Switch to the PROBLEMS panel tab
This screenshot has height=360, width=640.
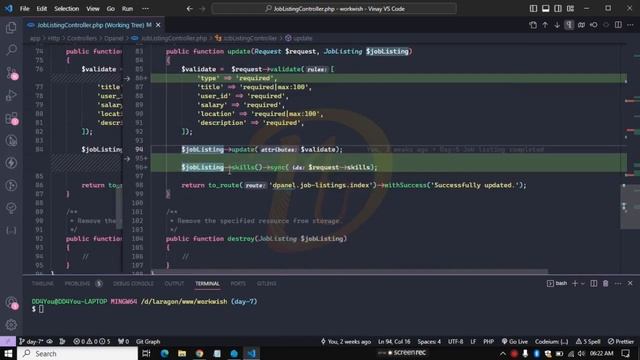coord(83,284)
